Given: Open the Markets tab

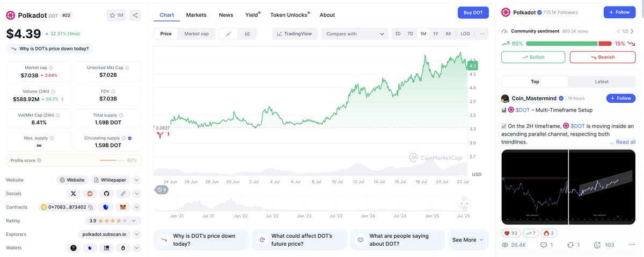Looking at the screenshot, I should coord(196,15).
